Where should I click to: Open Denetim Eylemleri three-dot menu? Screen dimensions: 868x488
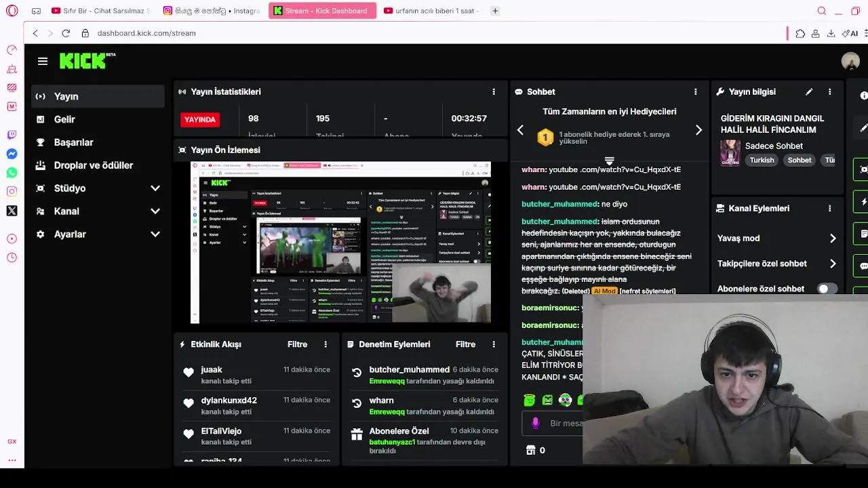tap(494, 344)
